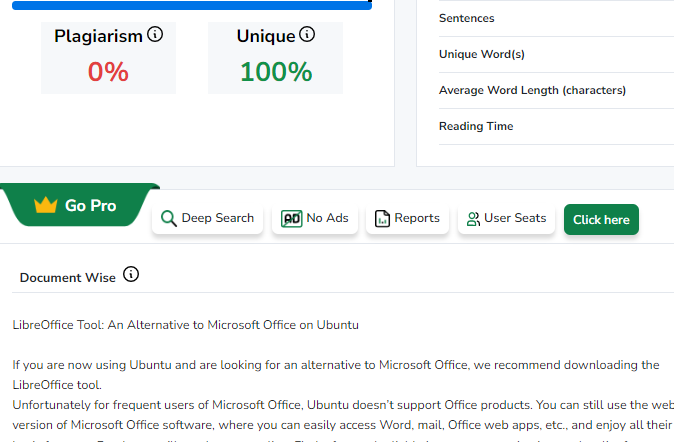
Task: Click the 0% plagiarism value
Action: tap(108, 72)
